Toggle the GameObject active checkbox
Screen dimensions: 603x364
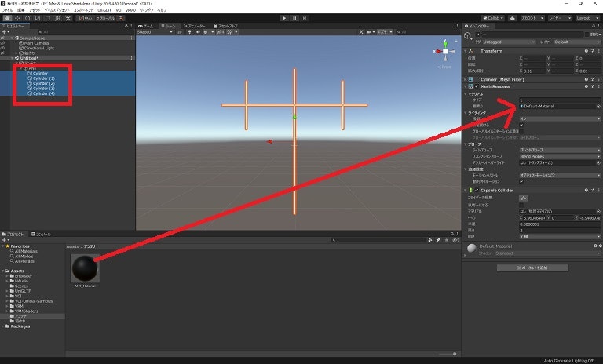(477, 35)
